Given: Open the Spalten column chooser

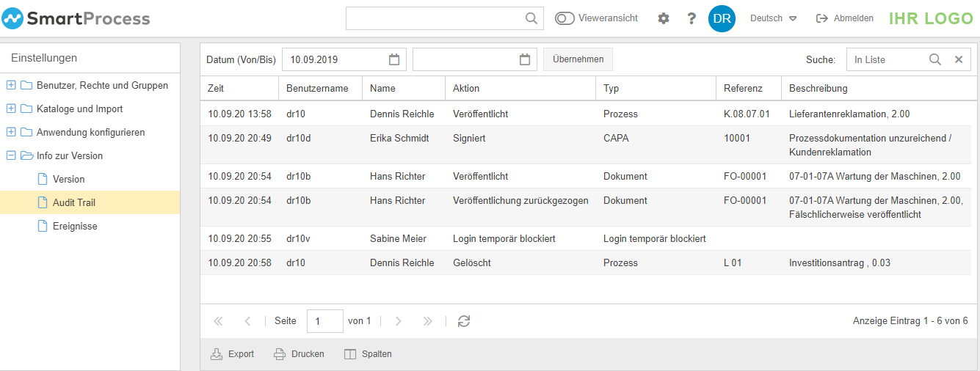Looking at the screenshot, I should click(x=368, y=354).
